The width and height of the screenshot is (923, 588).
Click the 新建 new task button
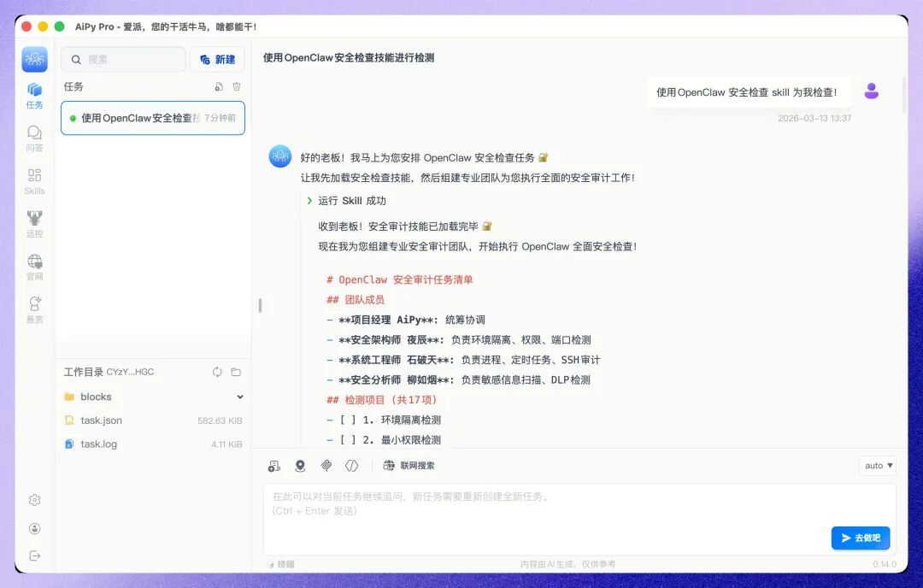coord(217,60)
